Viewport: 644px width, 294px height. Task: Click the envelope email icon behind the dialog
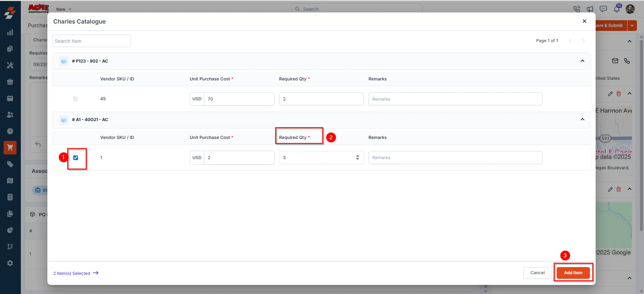coord(615,61)
